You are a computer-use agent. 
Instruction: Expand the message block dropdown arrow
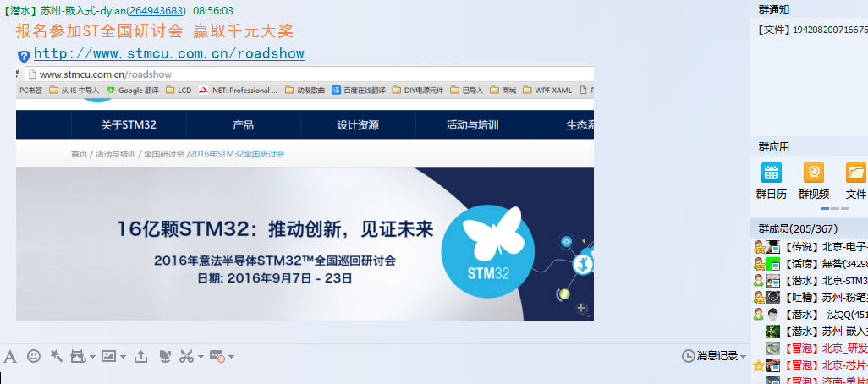coord(232,357)
